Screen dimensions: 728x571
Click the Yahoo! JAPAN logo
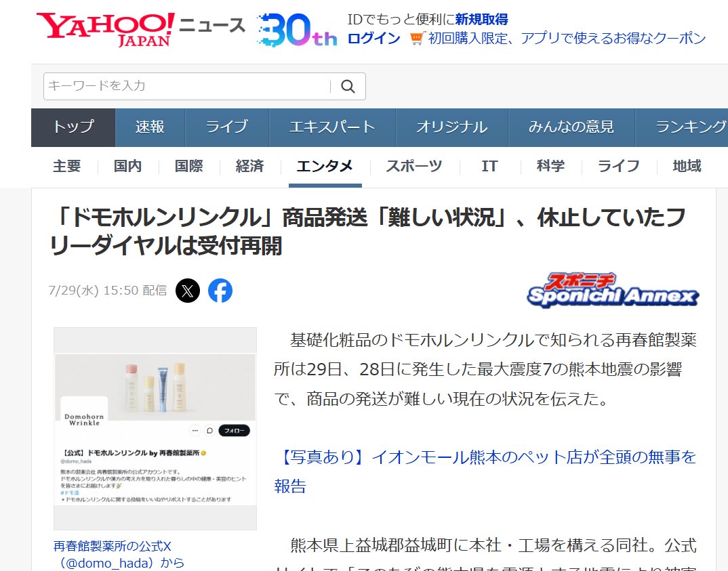click(x=105, y=29)
